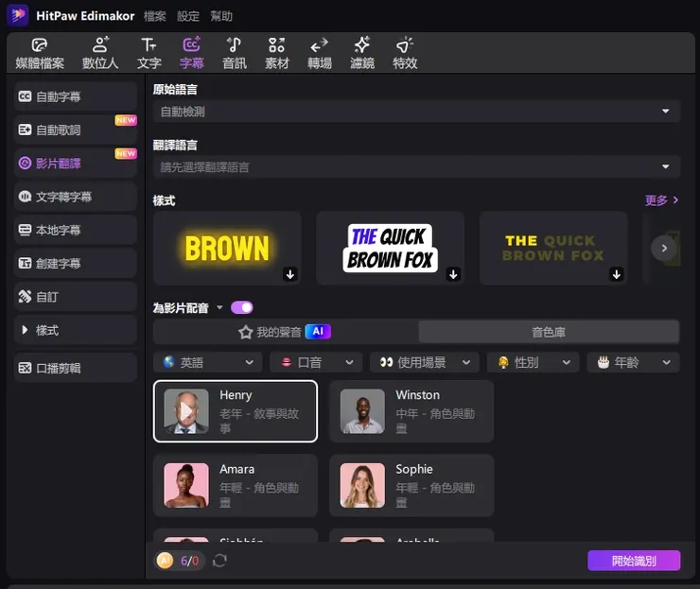Select the gold THE QUICK BROWN FOX thumbnail

pyautogui.click(x=553, y=248)
